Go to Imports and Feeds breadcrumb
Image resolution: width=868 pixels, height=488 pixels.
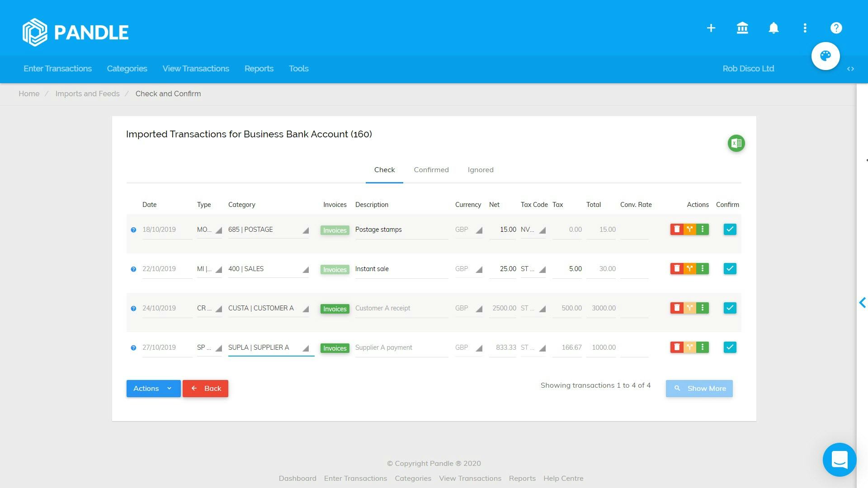pyautogui.click(x=87, y=94)
